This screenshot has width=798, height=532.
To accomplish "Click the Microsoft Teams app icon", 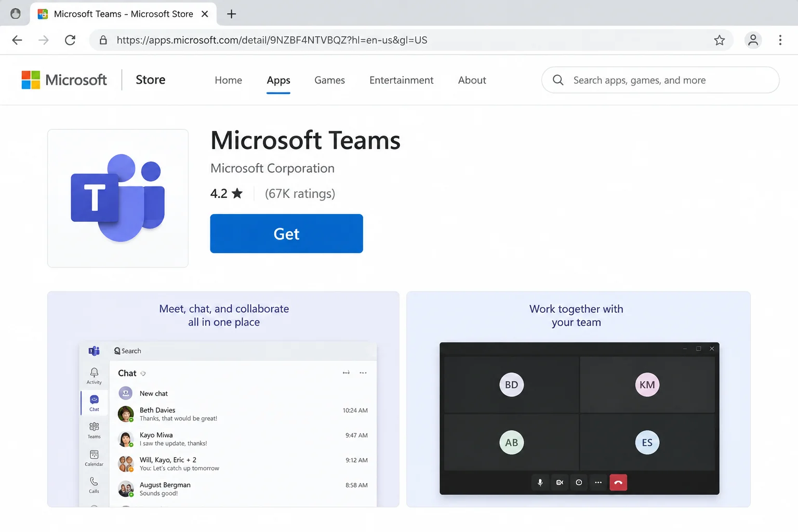I will click(118, 198).
